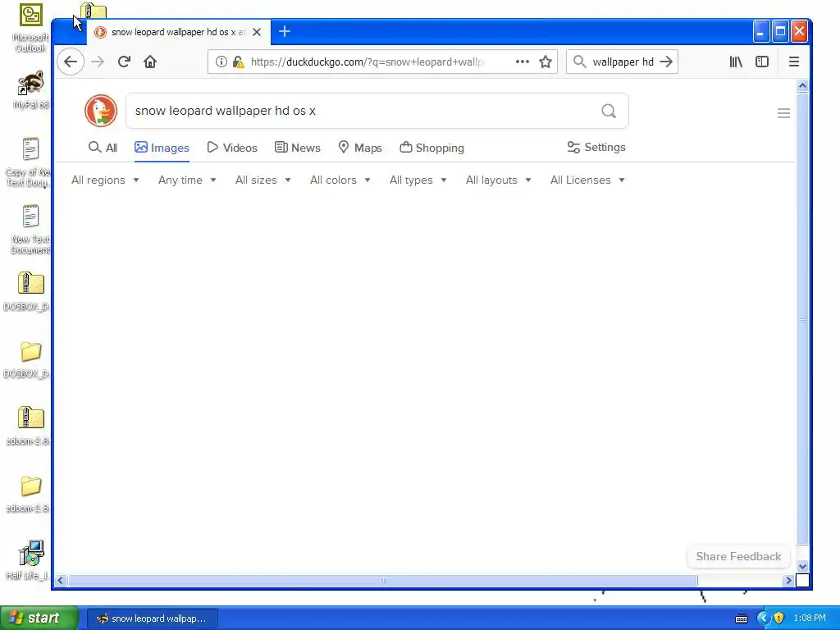Click the forward navigation arrow

(x=98, y=62)
